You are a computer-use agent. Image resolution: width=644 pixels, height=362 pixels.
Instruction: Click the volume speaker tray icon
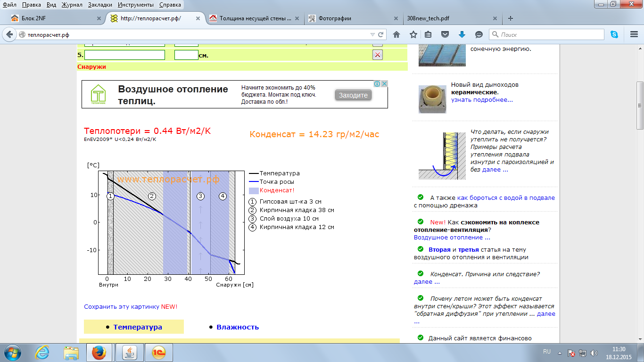click(x=593, y=353)
